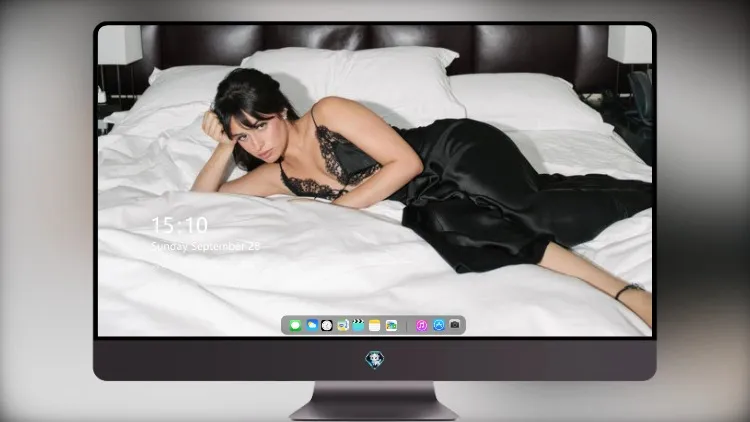750x422 pixels.
Task: Open the photo gallery app in dock
Action: 391,325
